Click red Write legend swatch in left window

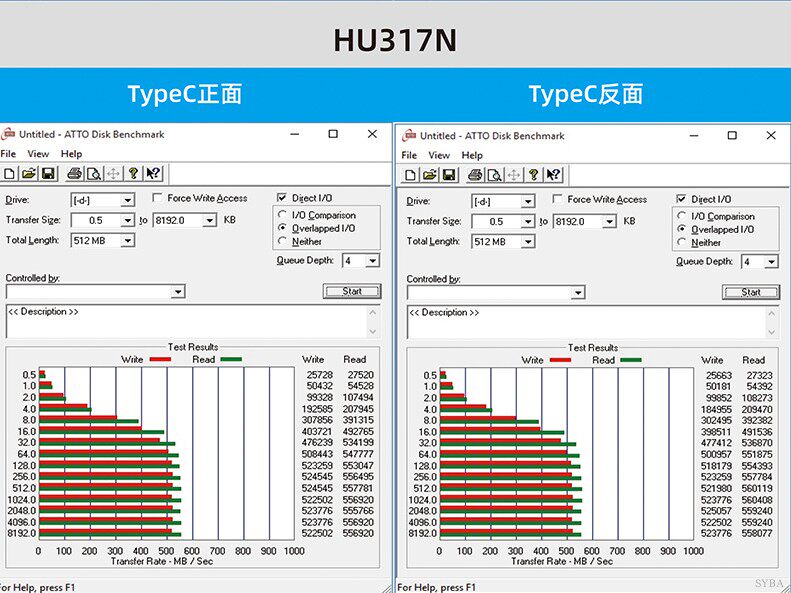(160, 360)
